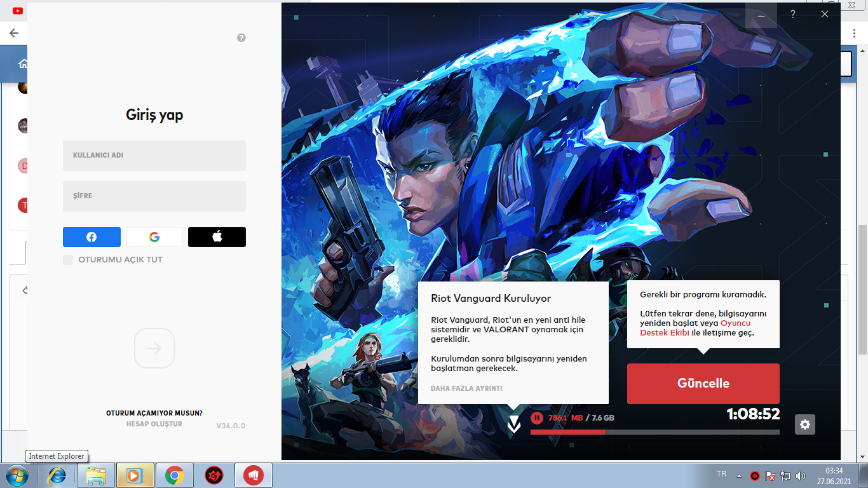Screen dimensions: 868x488
Task: Sign in with Google
Action: click(x=154, y=237)
